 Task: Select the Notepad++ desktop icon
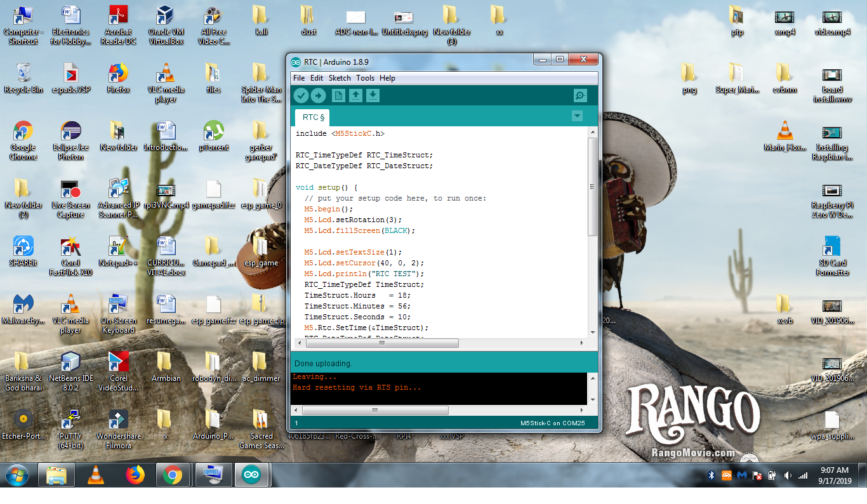(x=118, y=251)
